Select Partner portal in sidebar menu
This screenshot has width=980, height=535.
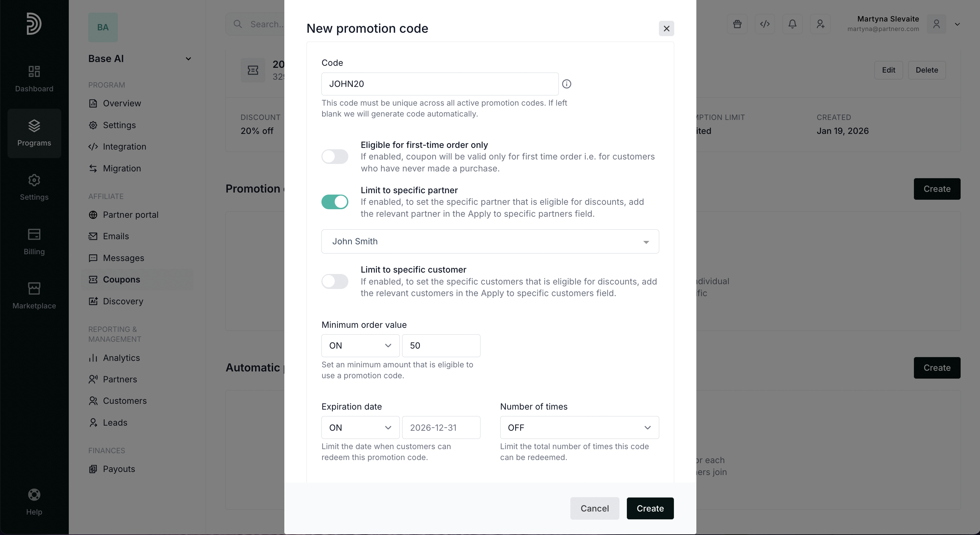(x=130, y=215)
